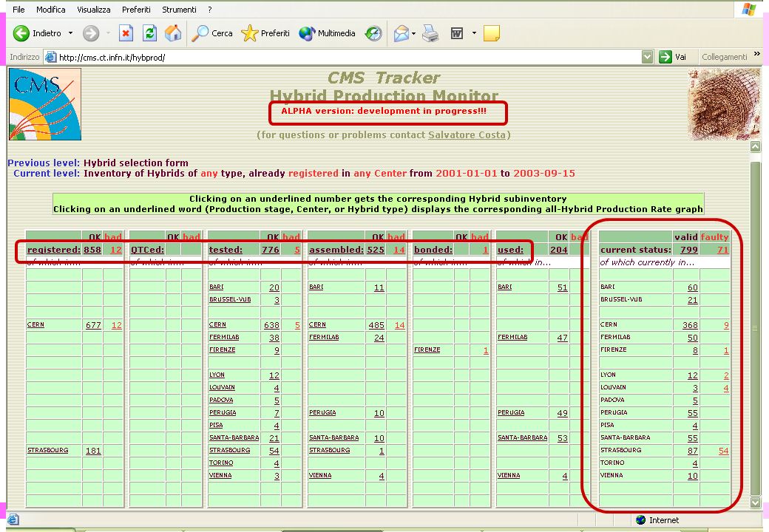Click the page scrollbar up arrow

[x=755, y=146]
